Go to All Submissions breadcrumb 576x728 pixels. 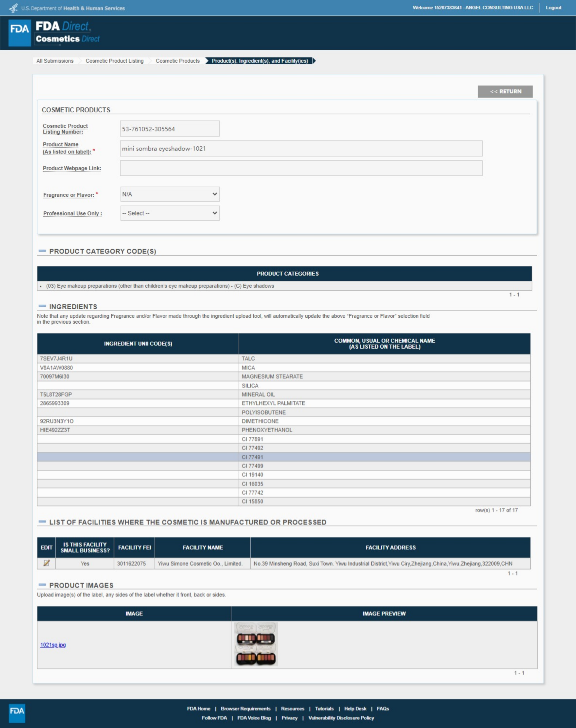tap(55, 61)
